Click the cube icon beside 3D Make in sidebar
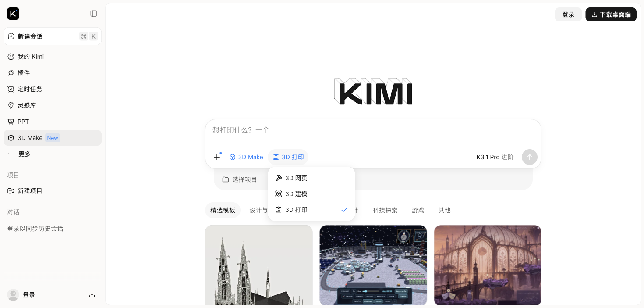The height and width of the screenshot is (308, 644). click(x=11, y=138)
